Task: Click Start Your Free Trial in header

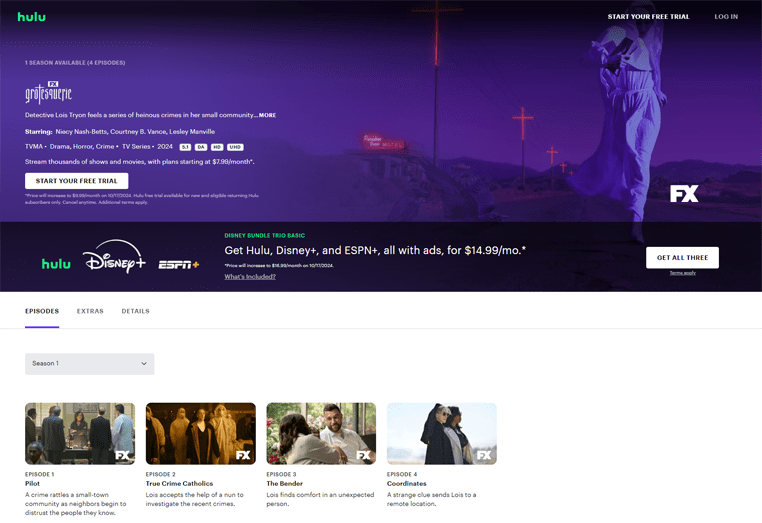Action: pos(648,17)
